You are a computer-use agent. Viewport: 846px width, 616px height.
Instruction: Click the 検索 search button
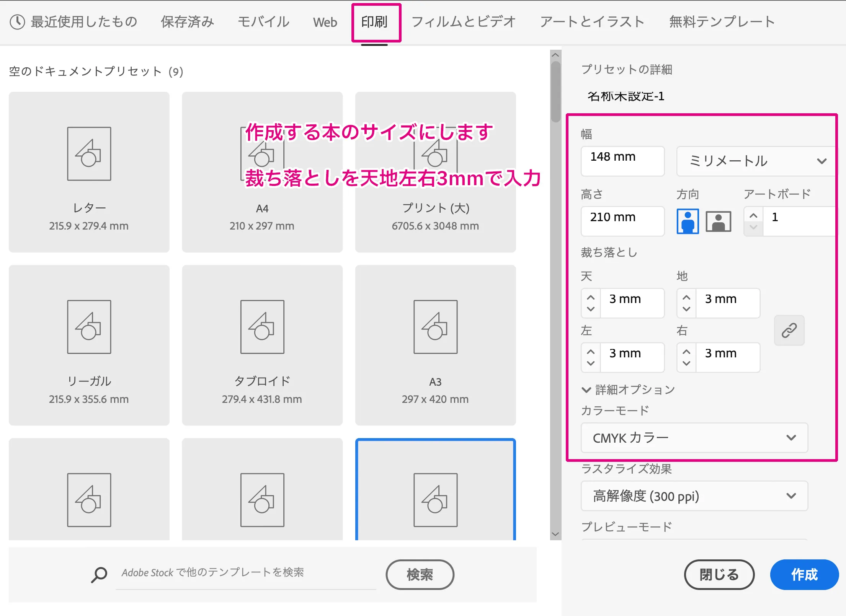(x=420, y=574)
